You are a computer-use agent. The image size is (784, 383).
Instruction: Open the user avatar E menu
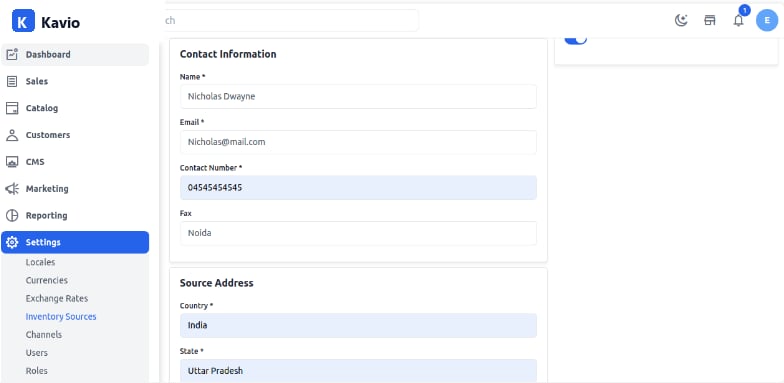(x=767, y=20)
